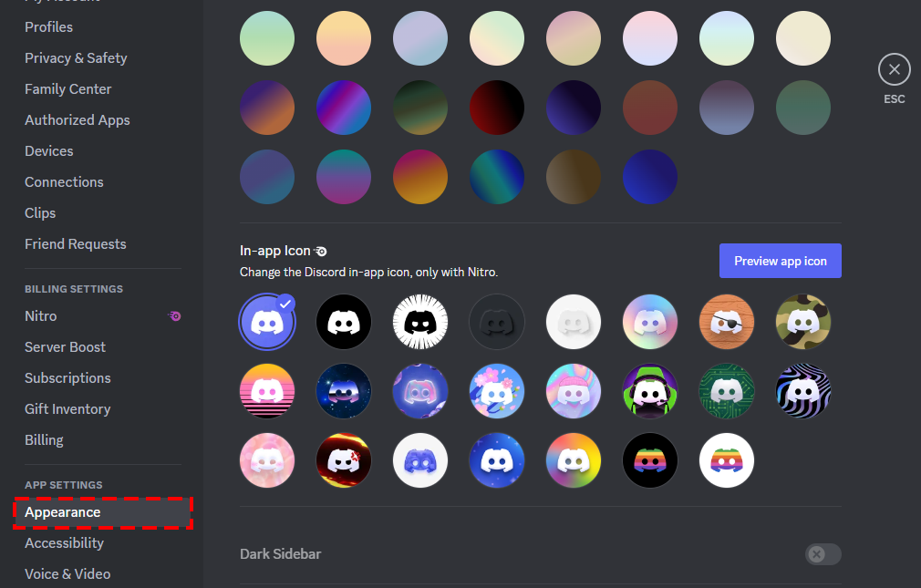Open the Accessibility settings page
The width and height of the screenshot is (921, 588).
[x=64, y=542]
